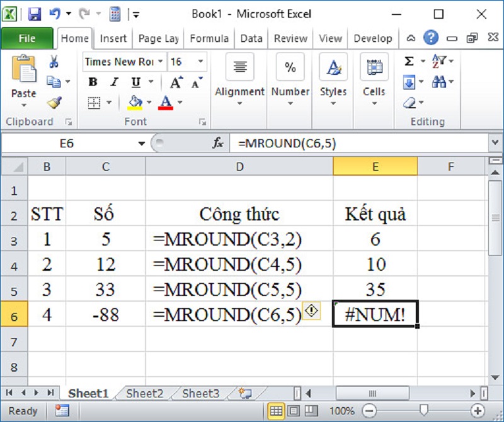Switch to Page Break Preview

(x=311, y=411)
